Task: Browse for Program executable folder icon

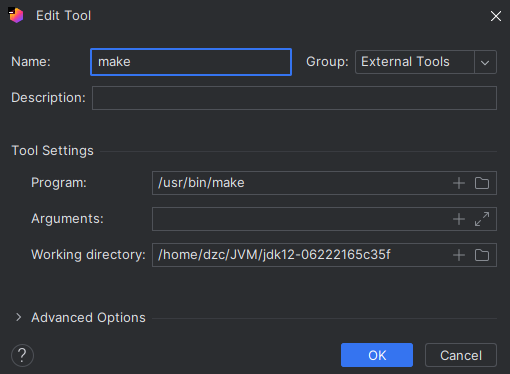Action: [482, 183]
